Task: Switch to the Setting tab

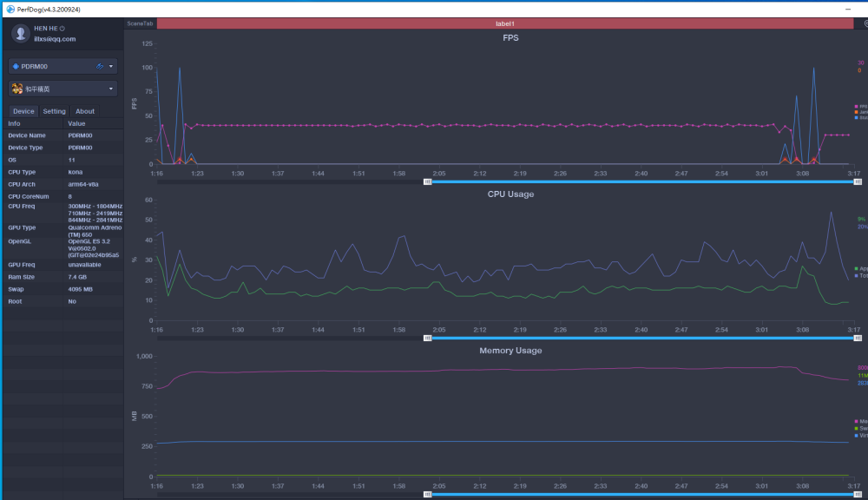Action: tap(54, 111)
